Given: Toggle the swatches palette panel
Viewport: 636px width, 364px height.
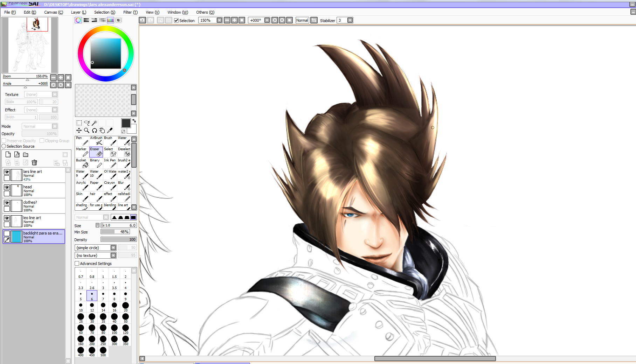Looking at the screenshot, I should pos(110,20).
